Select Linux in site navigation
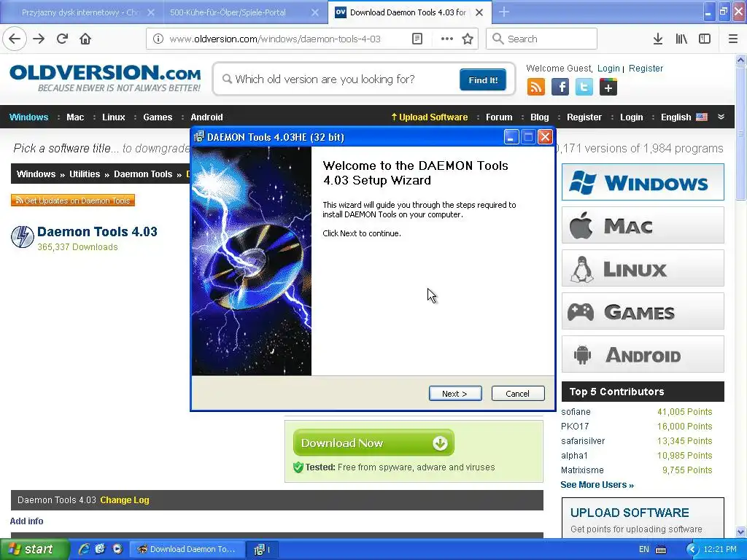The width and height of the screenshot is (747, 560). pyautogui.click(x=113, y=117)
